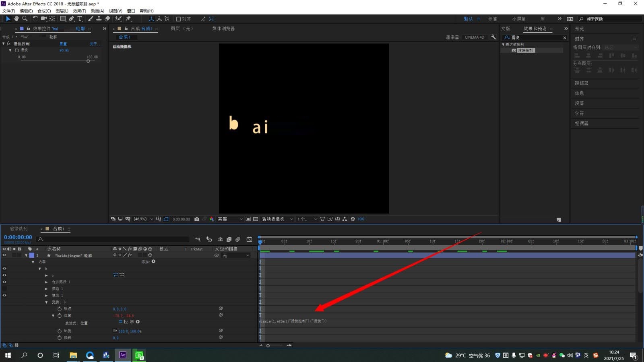Select the 标准 workspace
The image size is (644, 362).
coord(492,19)
